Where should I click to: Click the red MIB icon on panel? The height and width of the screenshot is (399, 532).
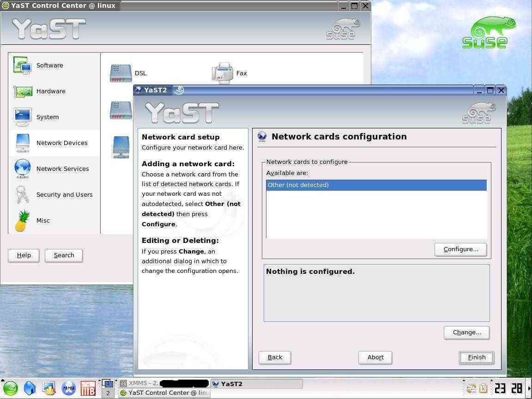(88, 388)
